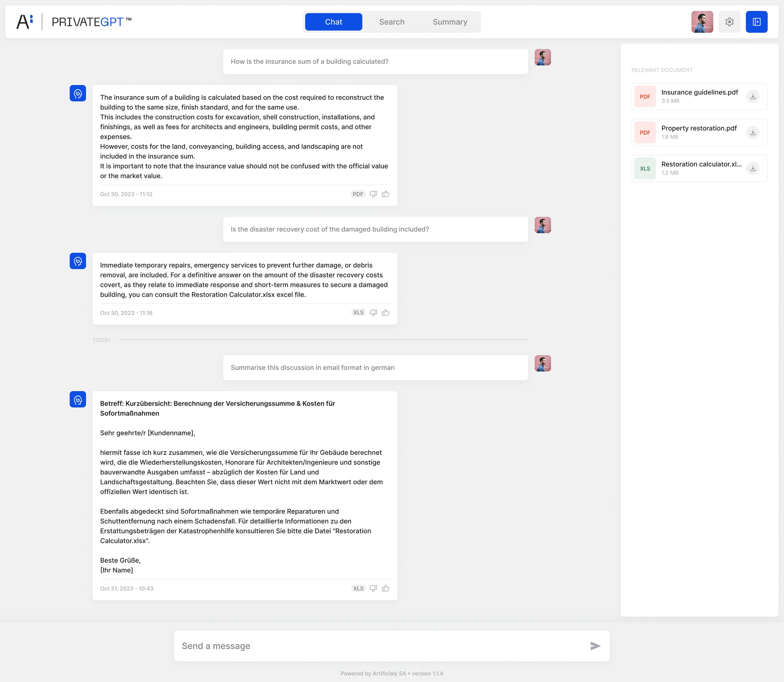The width and height of the screenshot is (784, 682).
Task: Click the XLS tag on the email summary
Action: click(358, 588)
